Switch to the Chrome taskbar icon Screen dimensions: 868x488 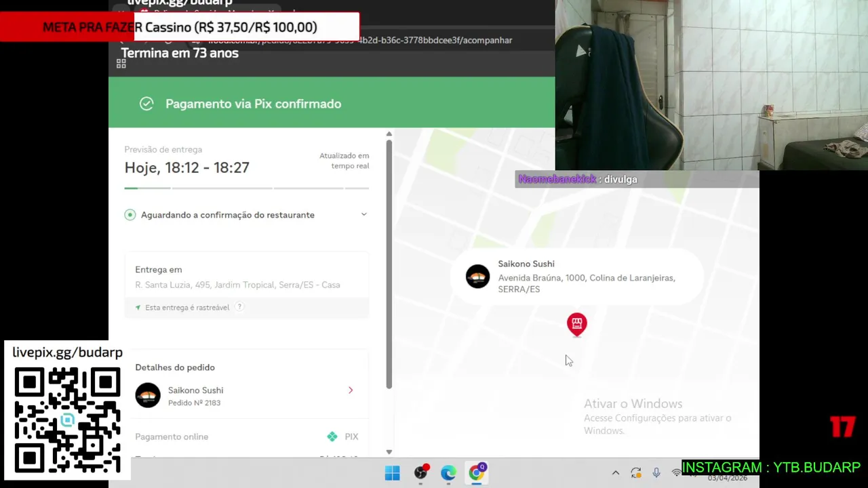477,472
